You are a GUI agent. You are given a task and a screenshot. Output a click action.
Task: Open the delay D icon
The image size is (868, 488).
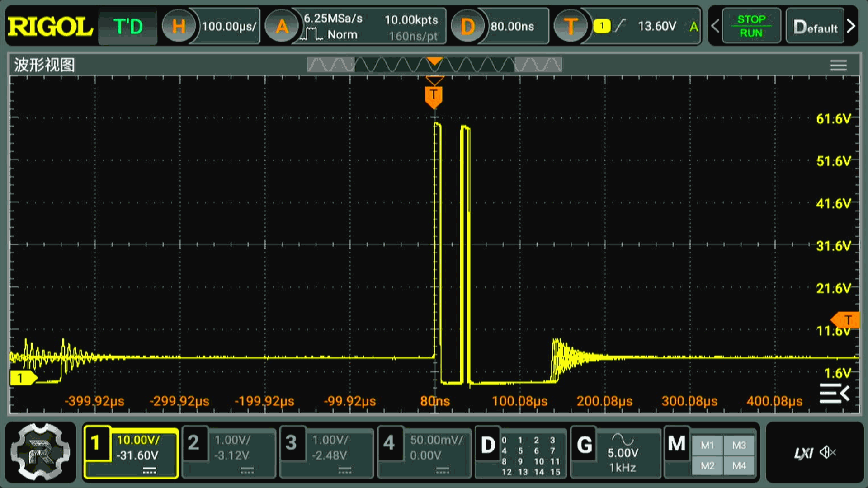coord(467,26)
